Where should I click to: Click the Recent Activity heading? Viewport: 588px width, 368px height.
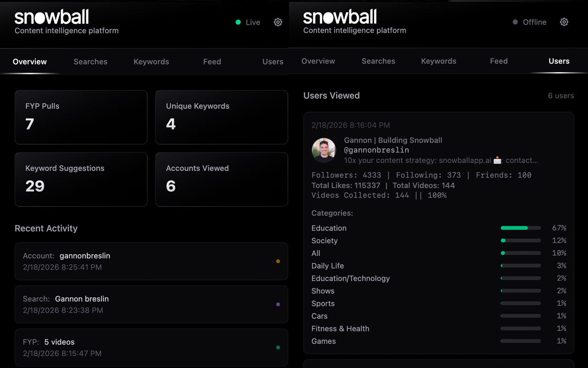point(46,229)
